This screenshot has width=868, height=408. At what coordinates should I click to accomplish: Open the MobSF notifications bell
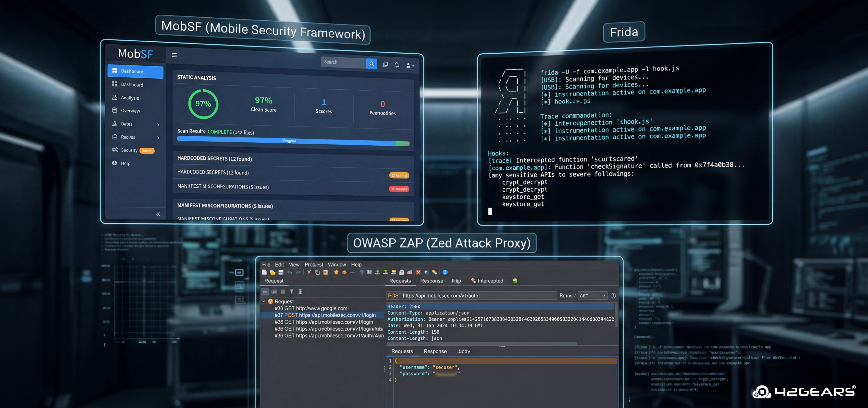(x=397, y=65)
